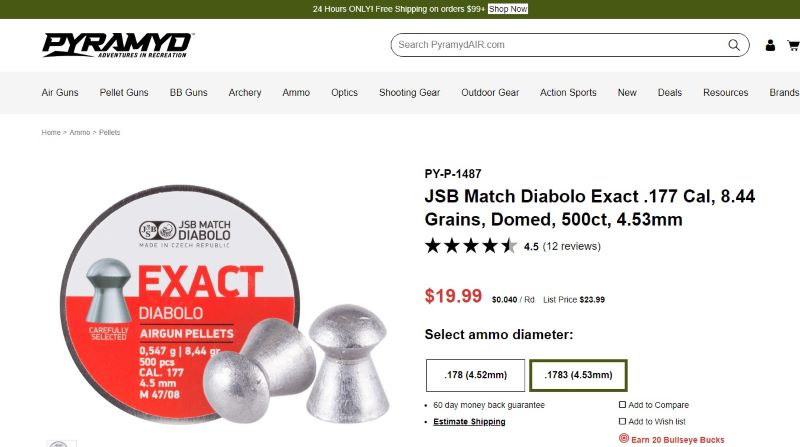The width and height of the screenshot is (800, 447).
Task: Click the Shop Now banner button
Action: pyautogui.click(x=508, y=9)
